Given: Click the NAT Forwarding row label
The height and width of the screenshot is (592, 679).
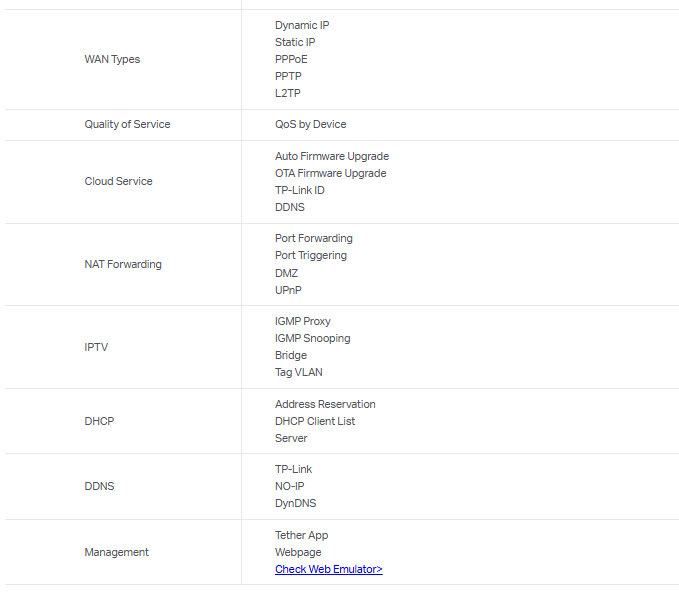Looking at the screenshot, I should 123,264.
